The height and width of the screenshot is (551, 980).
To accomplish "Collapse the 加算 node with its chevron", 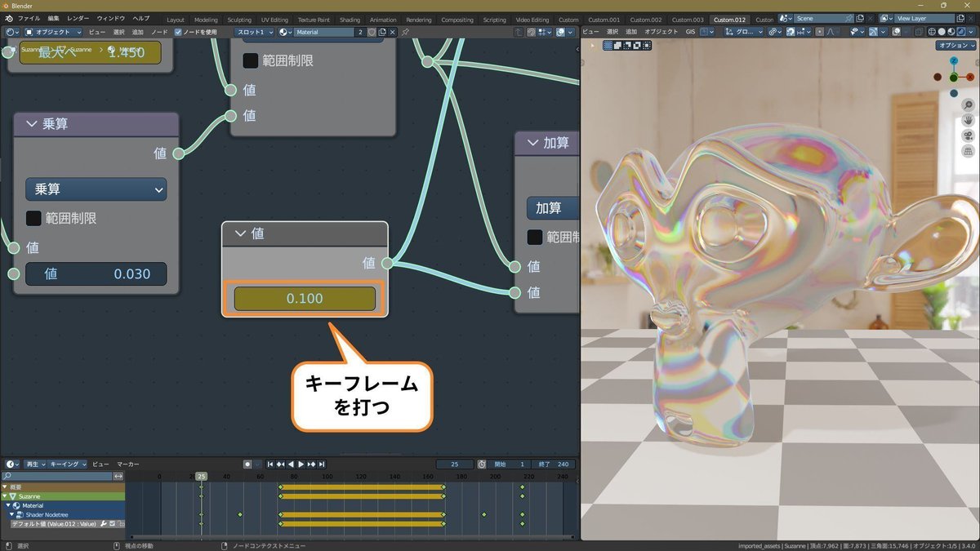I will [x=533, y=143].
